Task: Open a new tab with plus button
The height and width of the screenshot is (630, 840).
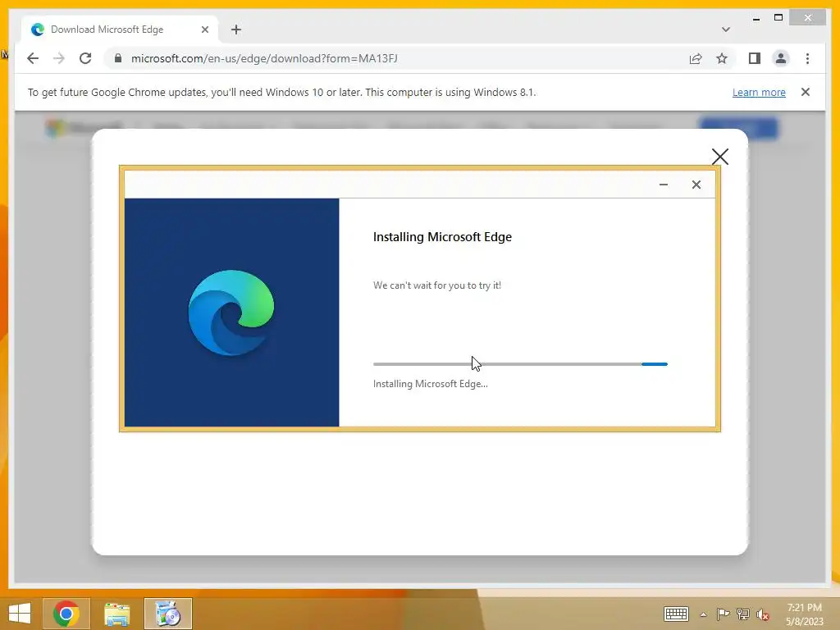Action: 235,30
